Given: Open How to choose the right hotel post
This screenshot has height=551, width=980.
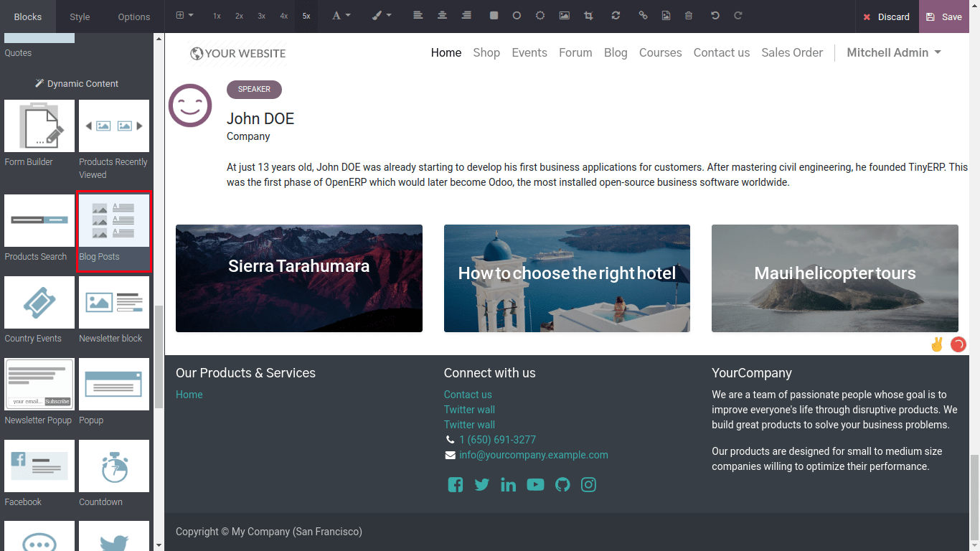Looking at the screenshot, I should pyautogui.click(x=567, y=278).
